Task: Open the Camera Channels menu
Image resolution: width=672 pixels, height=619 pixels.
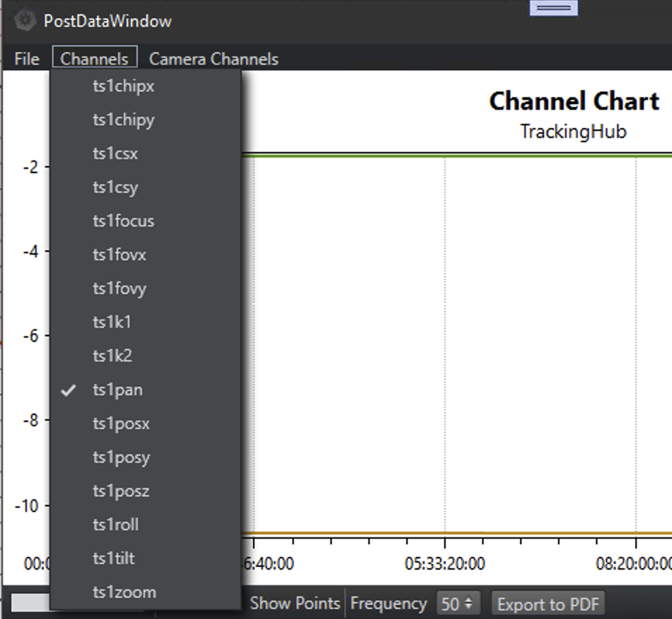Action: [214, 59]
